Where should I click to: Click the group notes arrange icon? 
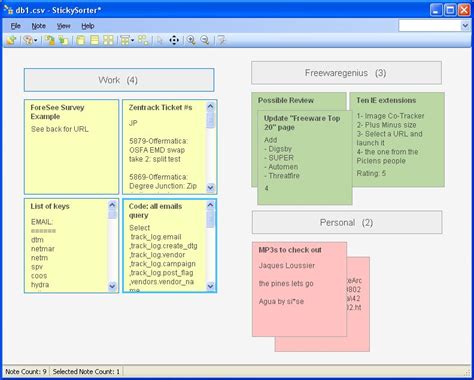click(125, 40)
